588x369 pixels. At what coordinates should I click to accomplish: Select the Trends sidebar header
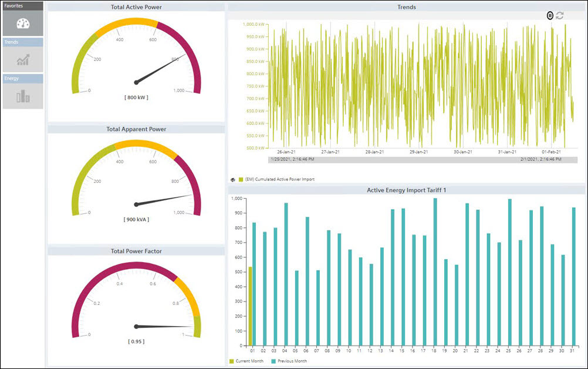[x=22, y=42]
